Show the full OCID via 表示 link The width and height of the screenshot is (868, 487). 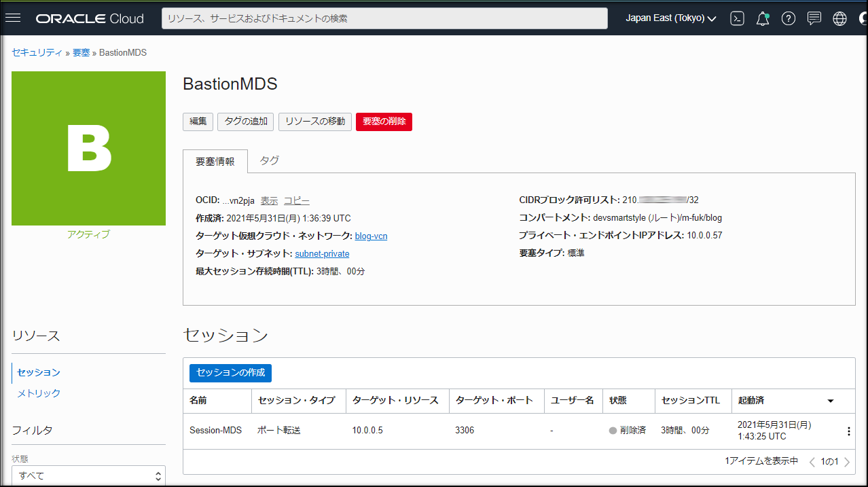coord(270,200)
